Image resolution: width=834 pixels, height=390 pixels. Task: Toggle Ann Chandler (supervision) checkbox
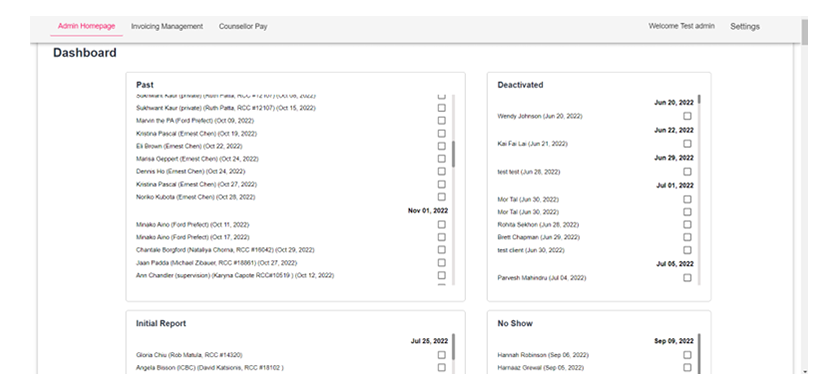[x=441, y=275]
